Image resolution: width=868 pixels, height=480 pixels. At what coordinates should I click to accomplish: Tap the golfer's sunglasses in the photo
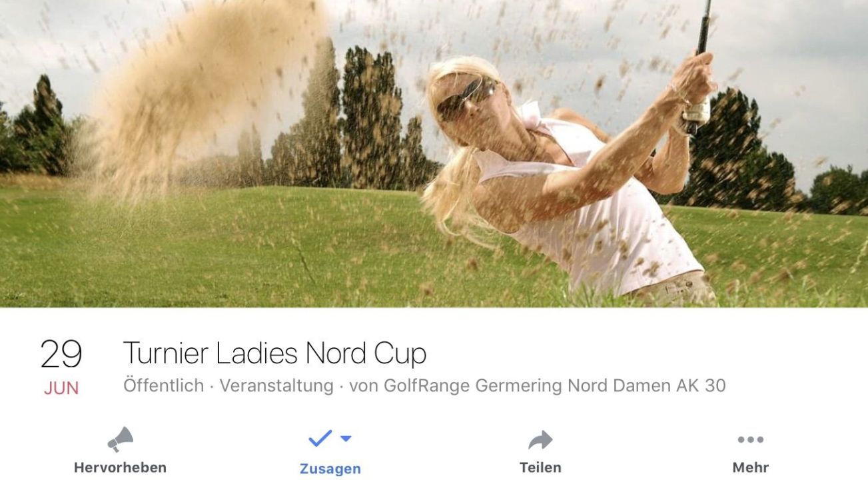click(466, 97)
